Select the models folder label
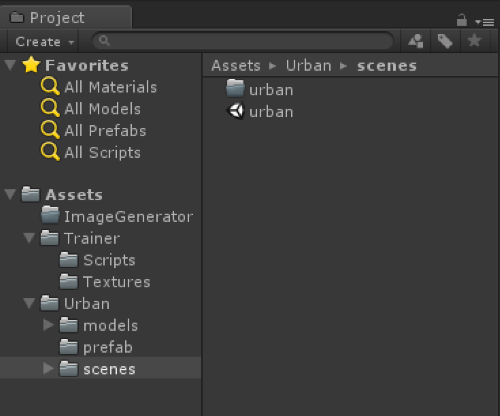The width and height of the screenshot is (500, 416). 111,326
